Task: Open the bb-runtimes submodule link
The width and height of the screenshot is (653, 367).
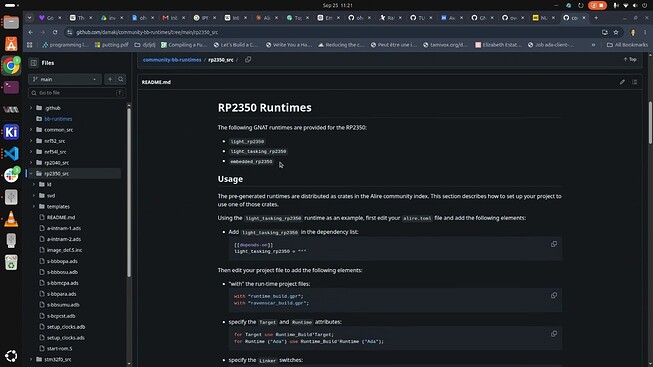Action: (x=58, y=119)
